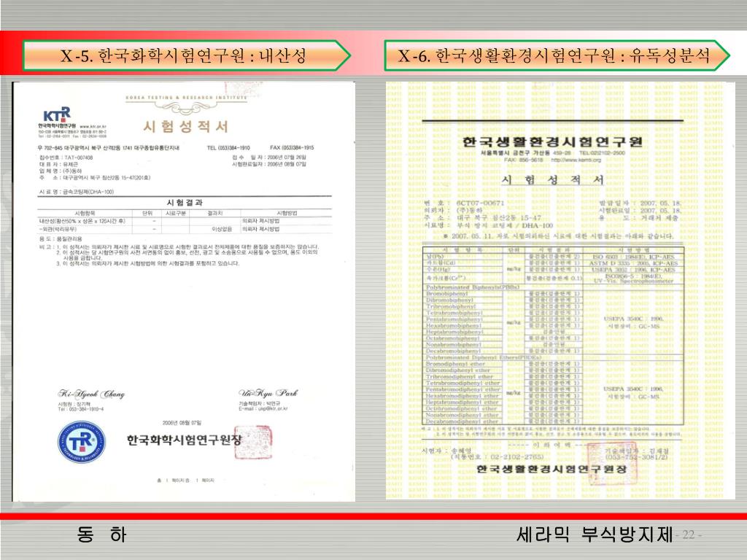747x560 pixels.
Task: Click the footer text 동 하
Action: click(x=101, y=534)
